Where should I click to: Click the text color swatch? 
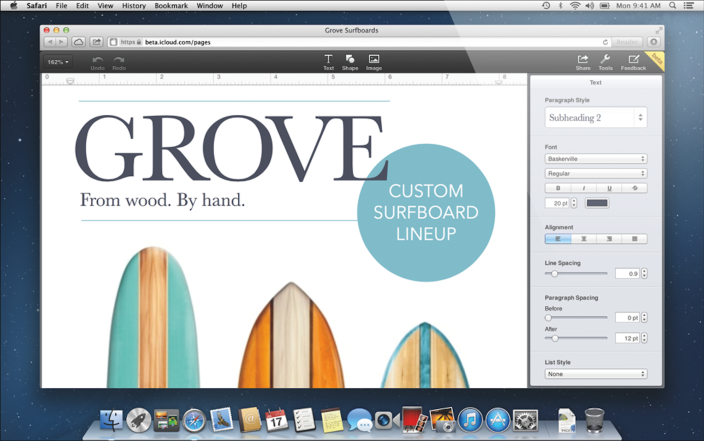(596, 203)
